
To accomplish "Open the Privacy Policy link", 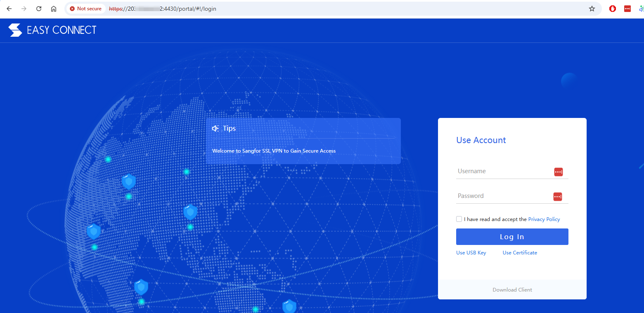I will coord(544,219).
